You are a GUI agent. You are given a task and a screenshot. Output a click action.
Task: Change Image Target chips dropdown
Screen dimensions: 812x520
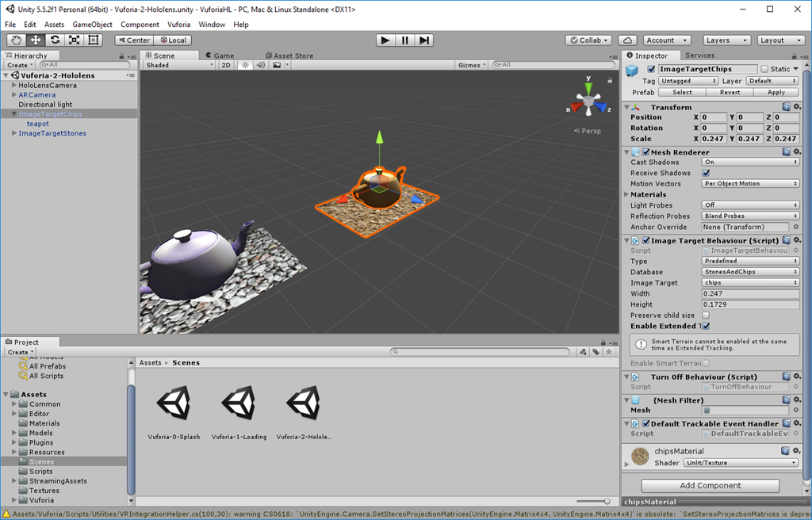coord(750,282)
